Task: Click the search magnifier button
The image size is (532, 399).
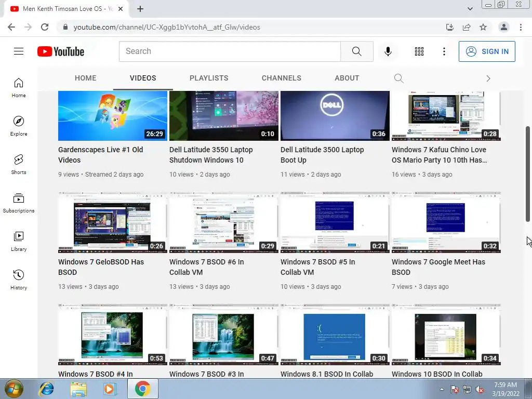Action: 356,51
